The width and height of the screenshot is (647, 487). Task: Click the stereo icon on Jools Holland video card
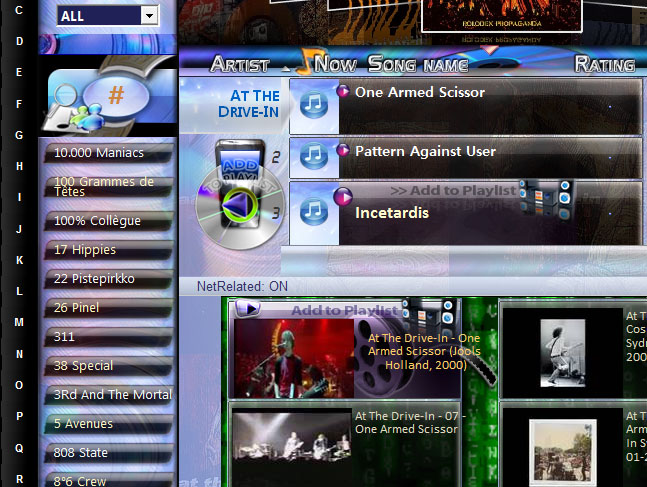[x=430, y=316]
